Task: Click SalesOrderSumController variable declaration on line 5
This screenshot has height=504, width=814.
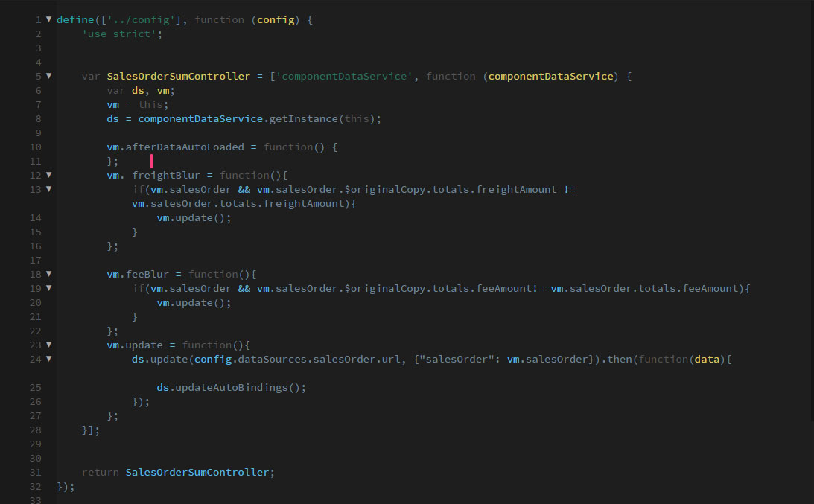Action: [x=178, y=76]
